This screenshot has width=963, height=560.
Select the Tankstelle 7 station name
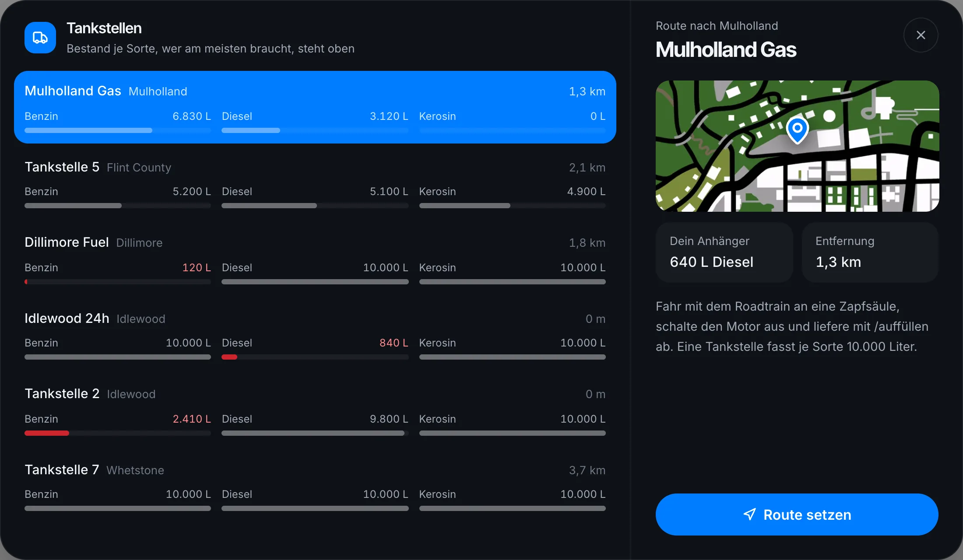[x=62, y=470]
